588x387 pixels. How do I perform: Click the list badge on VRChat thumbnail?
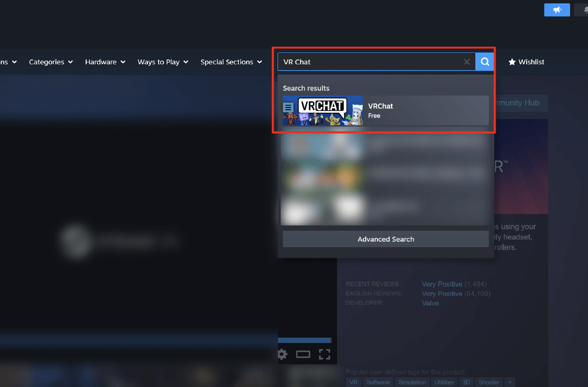(288, 107)
